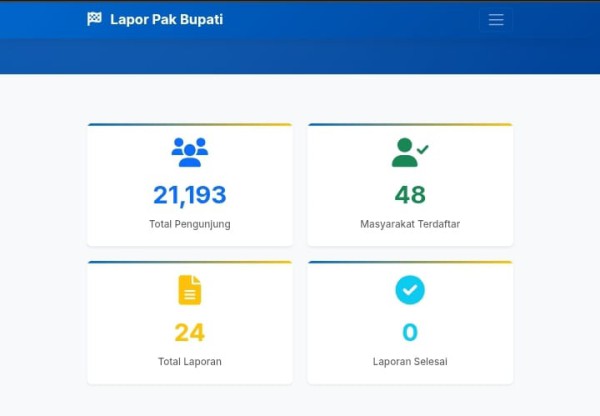The width and height of the screenshot is (600, 416).
Task: Click the gradient top border of Total Pengunjung card
Action: [x=190, y=125]
